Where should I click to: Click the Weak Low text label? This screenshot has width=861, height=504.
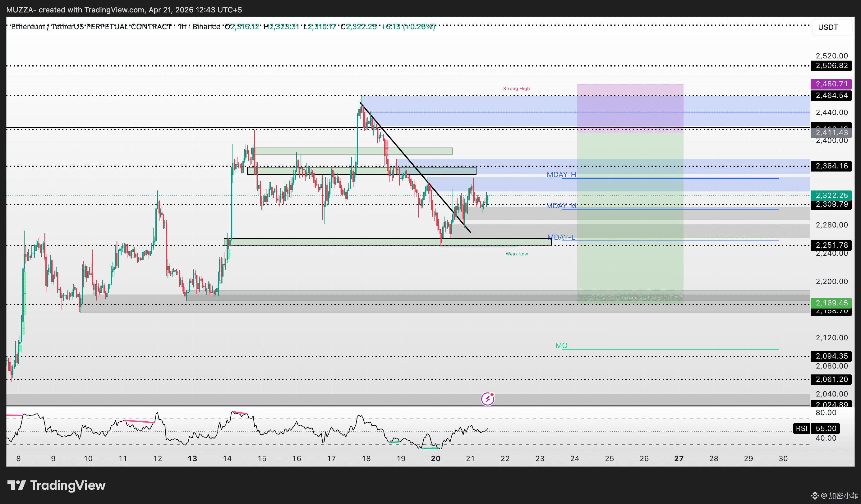pyautogui.click(x=517, y=254)
